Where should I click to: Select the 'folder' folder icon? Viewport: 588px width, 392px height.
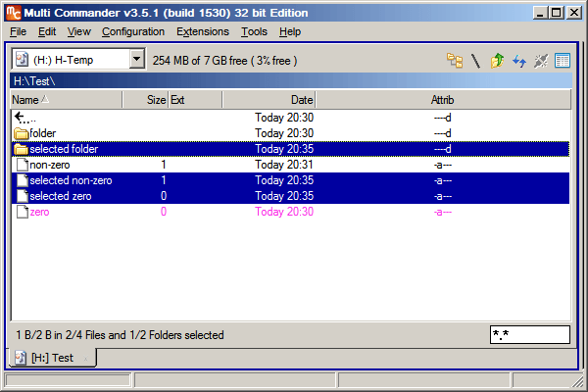point(21,133)
